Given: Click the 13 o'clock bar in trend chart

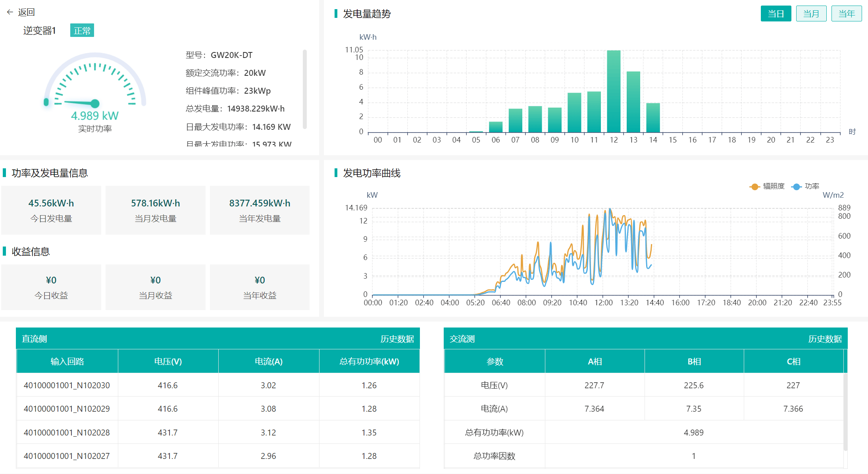Looking at the screenshot, I should pos(633,102).
